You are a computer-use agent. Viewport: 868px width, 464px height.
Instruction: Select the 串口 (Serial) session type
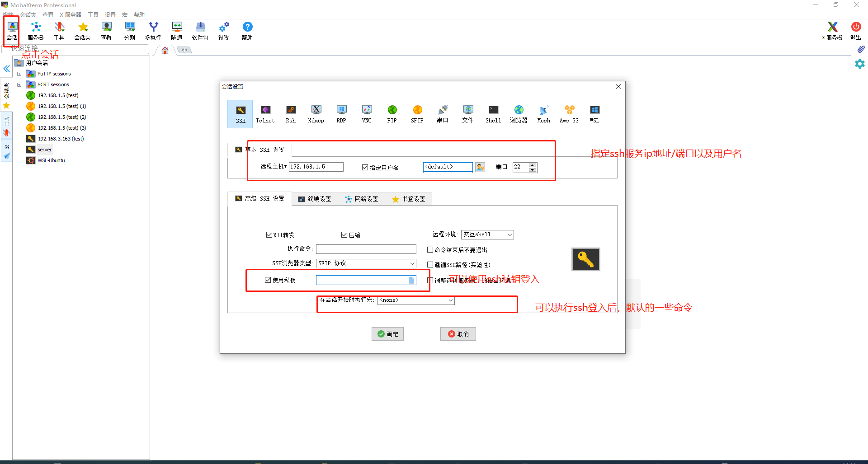(443, 114)
